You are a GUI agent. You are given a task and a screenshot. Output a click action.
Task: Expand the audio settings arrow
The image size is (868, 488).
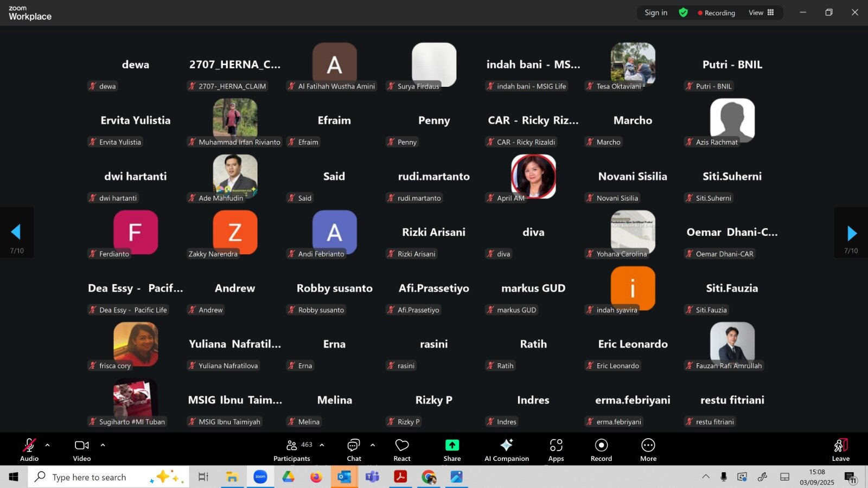pos(48,445)
